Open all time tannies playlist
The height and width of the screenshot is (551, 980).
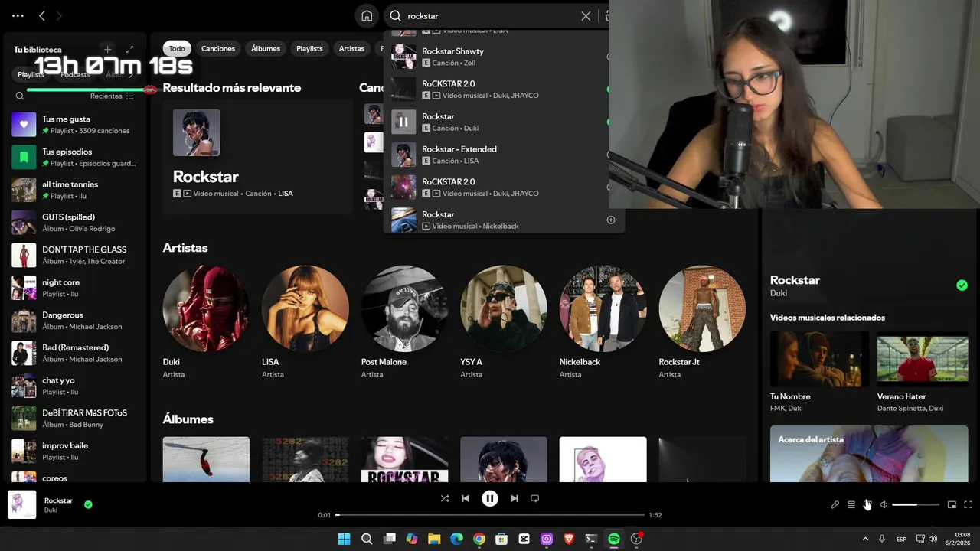click(x=75, y=190)
